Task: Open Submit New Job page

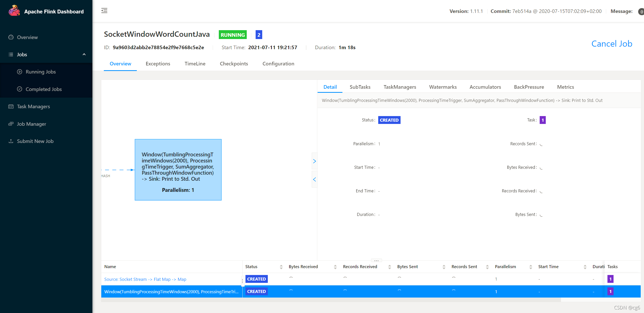Action: [x=35, y=141]
